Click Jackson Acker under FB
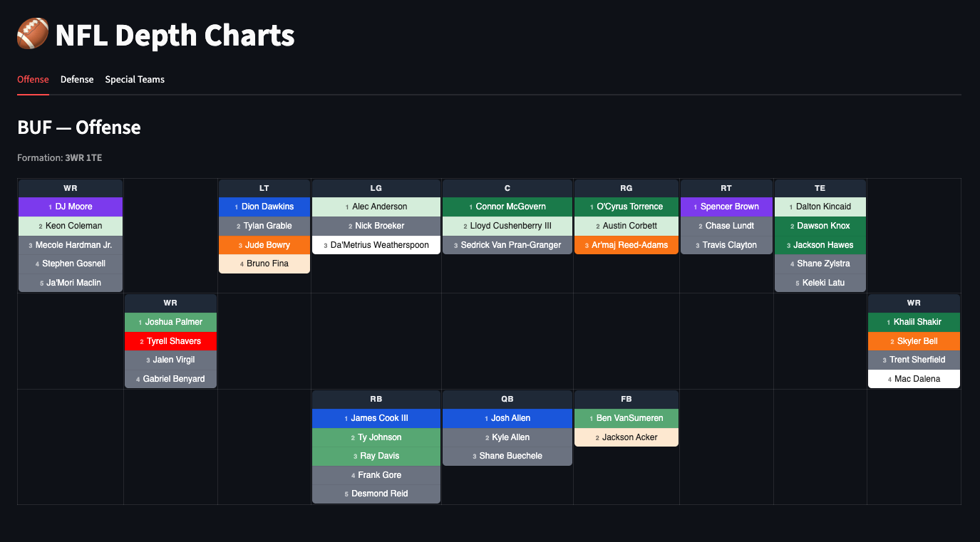This screenshot has width=980, height=542. pyautogui.click(x=626, y=437)
